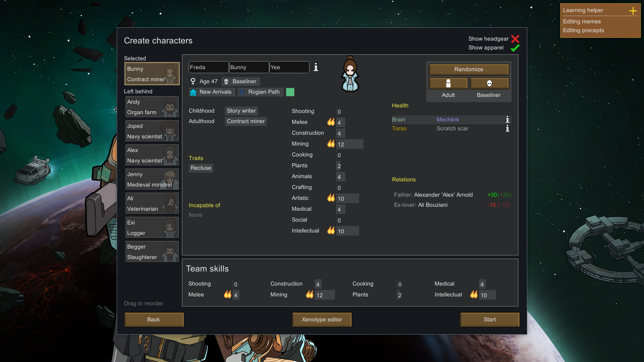This screenshot has height=362, width=644.
Task: Click Team skills Mining bar value 12
Action: 325,295
